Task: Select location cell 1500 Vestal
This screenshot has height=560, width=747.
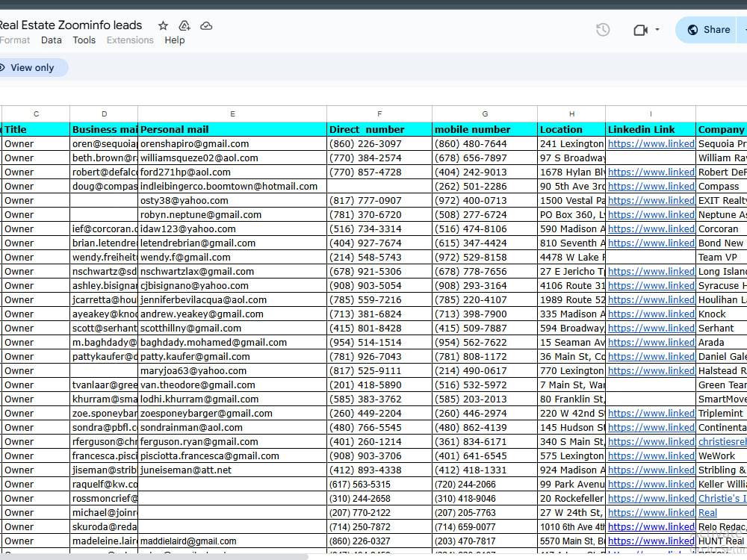Action: pyautogui.click(x=571, y=200)
